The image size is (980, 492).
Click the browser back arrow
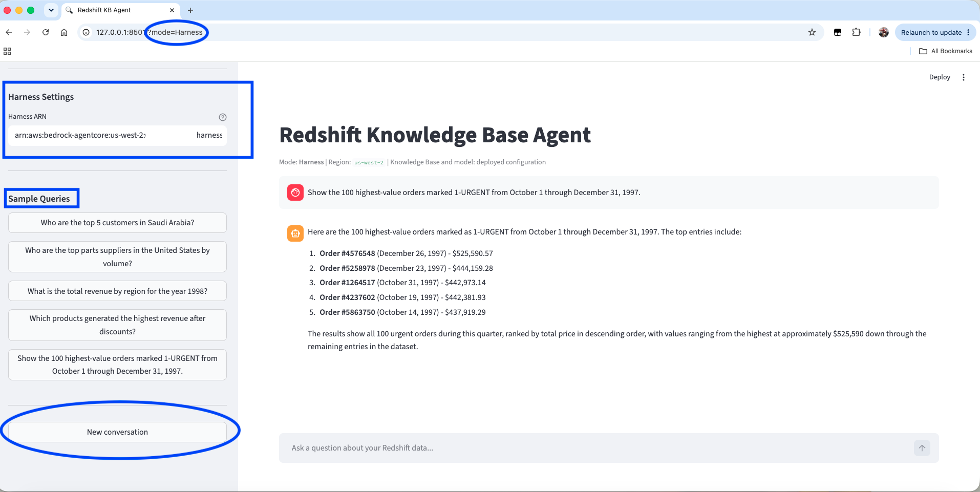pos(9,32)
